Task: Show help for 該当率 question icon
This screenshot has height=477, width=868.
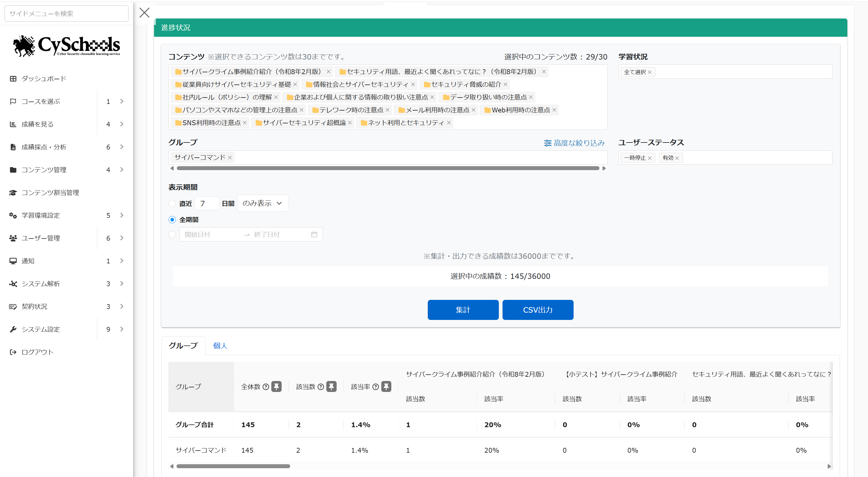Action: click(376, 387)
